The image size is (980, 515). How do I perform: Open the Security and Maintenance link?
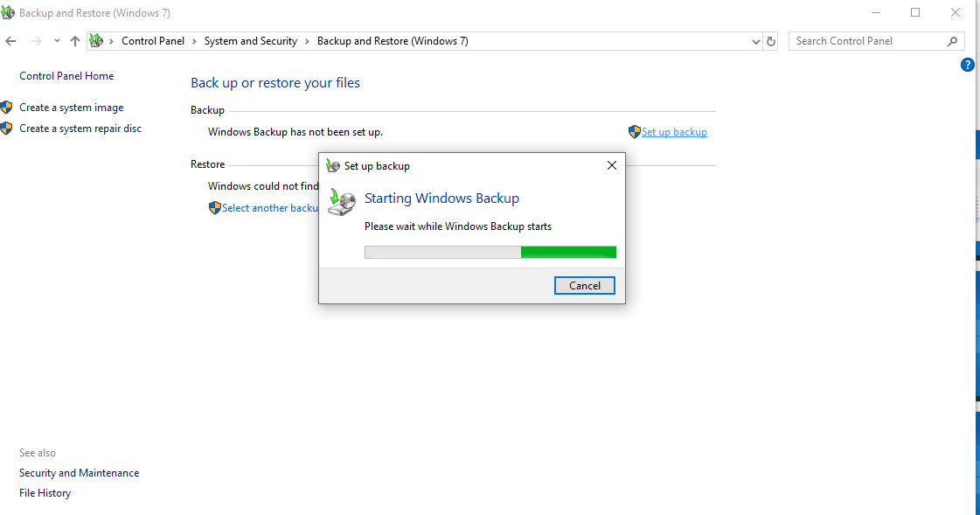pos(79,473)
